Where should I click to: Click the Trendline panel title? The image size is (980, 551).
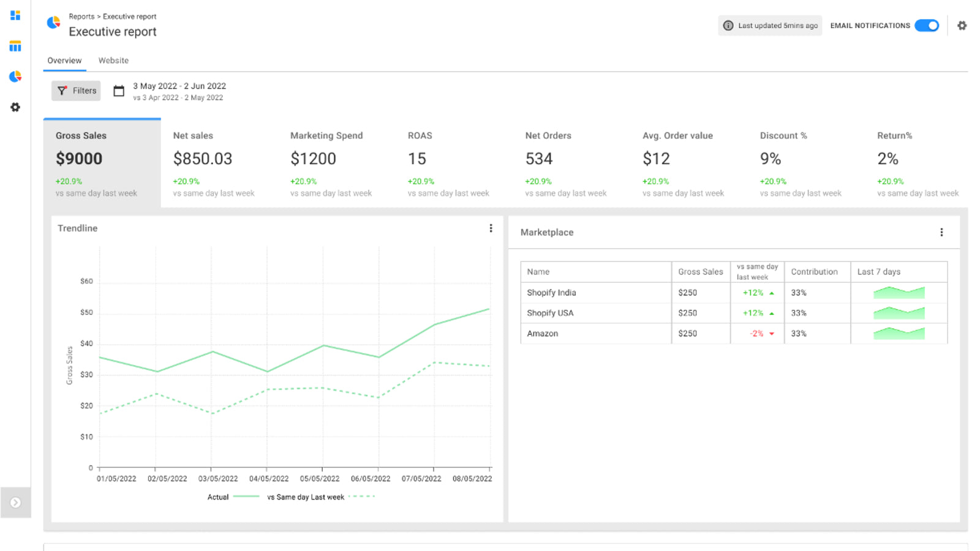pos(77,228)
